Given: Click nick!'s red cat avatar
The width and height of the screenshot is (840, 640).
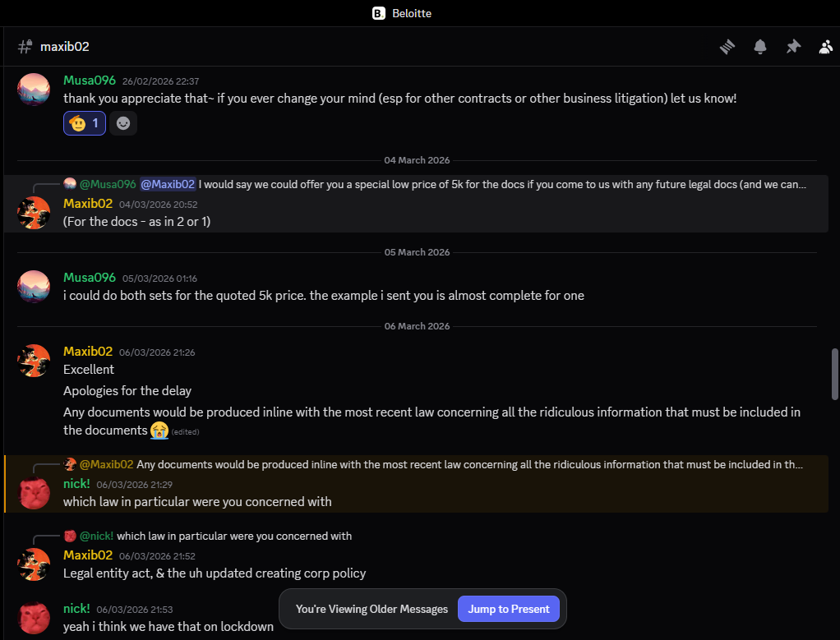Looking at the screenshot, I should tap(34, 492).
